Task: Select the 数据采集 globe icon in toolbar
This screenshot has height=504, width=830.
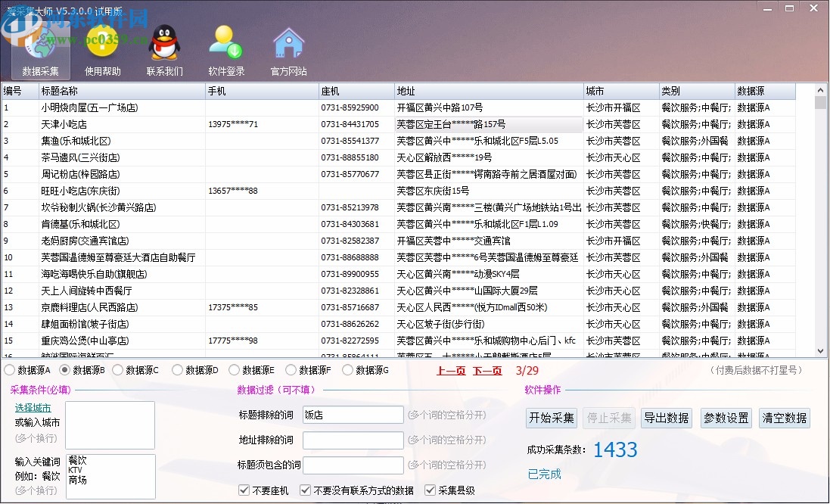Action: point(40,42)
